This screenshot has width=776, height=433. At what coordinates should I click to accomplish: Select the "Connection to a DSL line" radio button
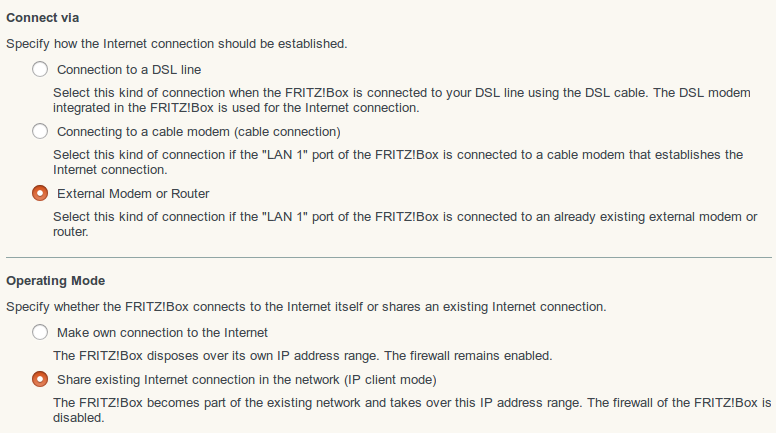point(40,70)
